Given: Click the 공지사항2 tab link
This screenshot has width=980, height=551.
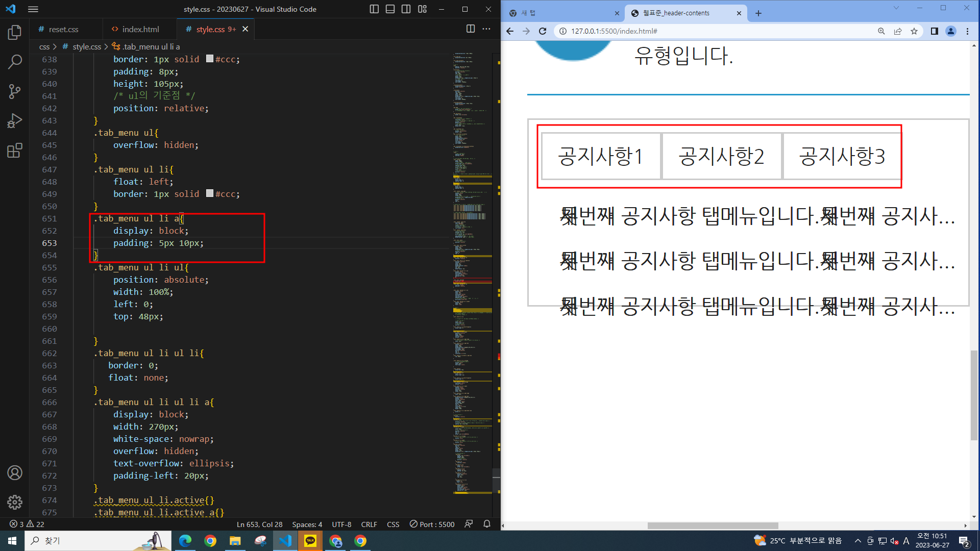Looking at the screenshot, I should click(x=721, y=156).
